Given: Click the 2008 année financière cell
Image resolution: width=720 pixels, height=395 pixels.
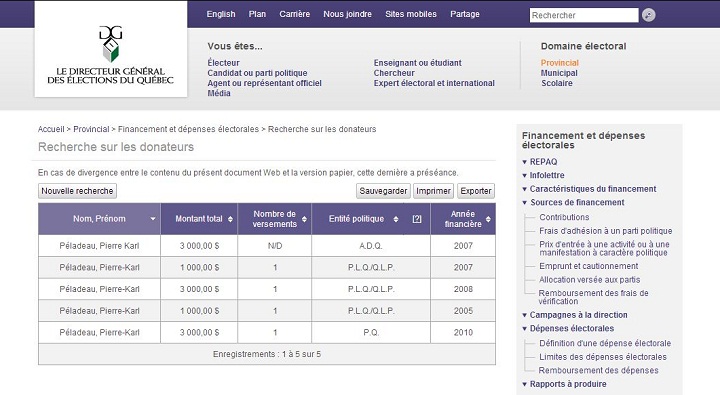Looking at the screenshot, I should tap(463, 289).
